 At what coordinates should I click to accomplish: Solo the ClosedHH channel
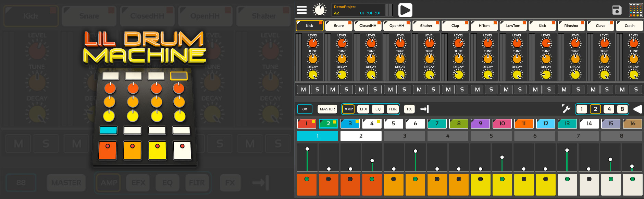coord(375,90)
